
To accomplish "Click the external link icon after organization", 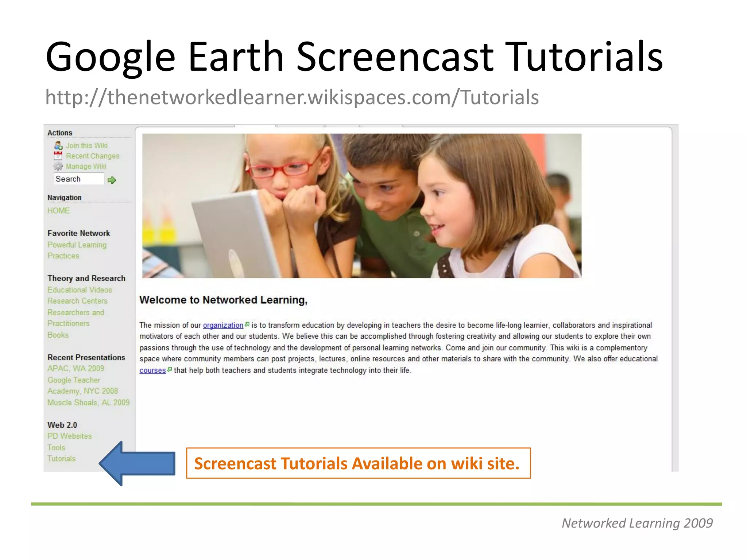I will pos(247,324).
